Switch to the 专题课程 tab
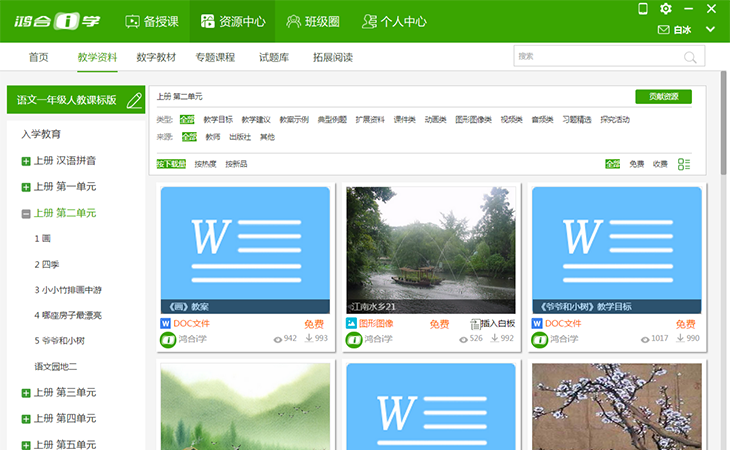Viewport: 730px width, 450px height. (215, 57)
